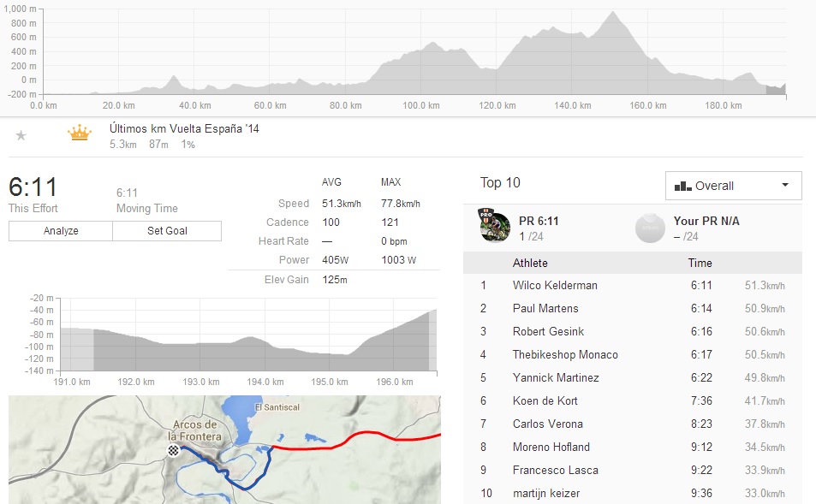This screenshot has width=816, height=504.
Task: Click the checkered finish flag on map
Action: [x=174, y=450]
